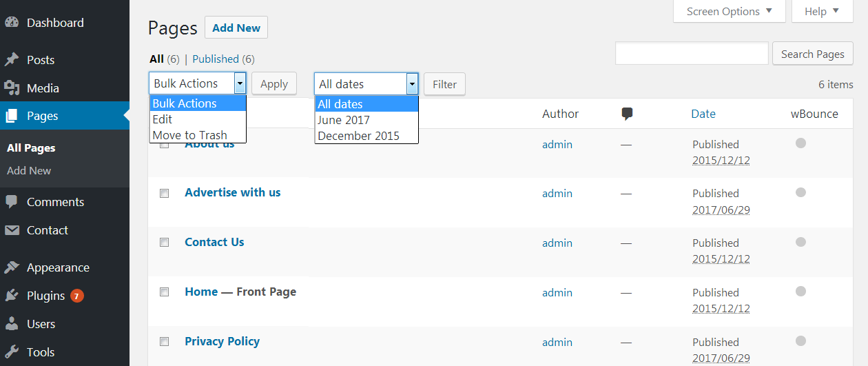Click the Search Pages button
The image size is (868, 366).
tap(813, 54)
